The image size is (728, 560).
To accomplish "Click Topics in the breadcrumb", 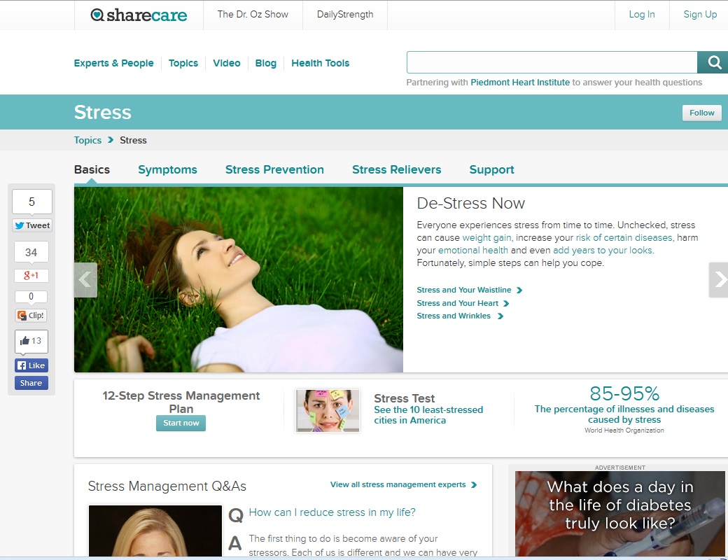I will click(87, 140).
